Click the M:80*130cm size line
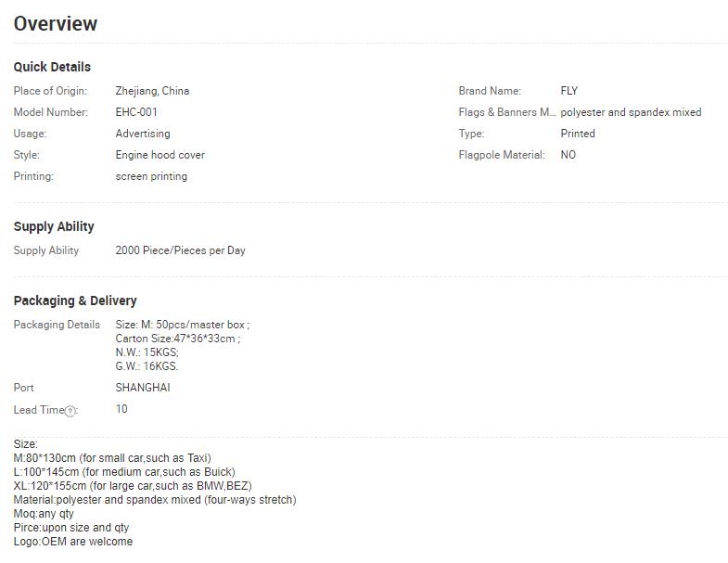The image size is (728, 563). coord(112,458)
